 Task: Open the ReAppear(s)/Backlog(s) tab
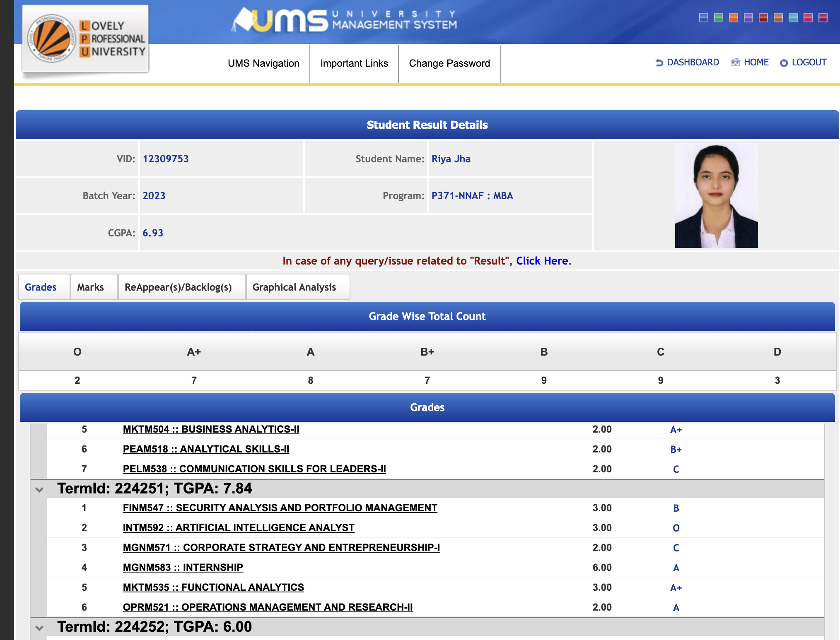click(x=178, y=287)
